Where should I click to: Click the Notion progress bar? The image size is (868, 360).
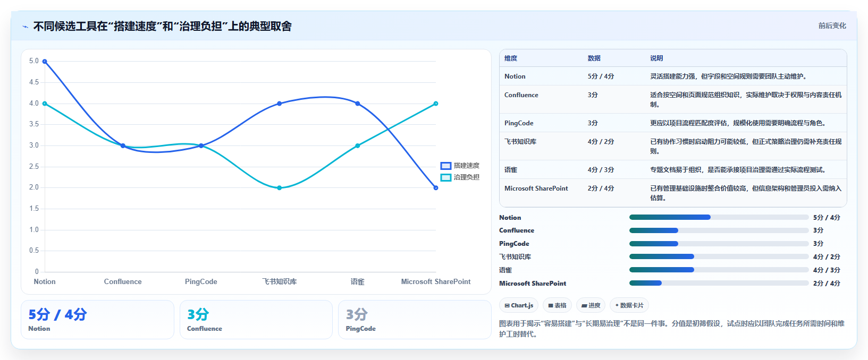point(719,217)
